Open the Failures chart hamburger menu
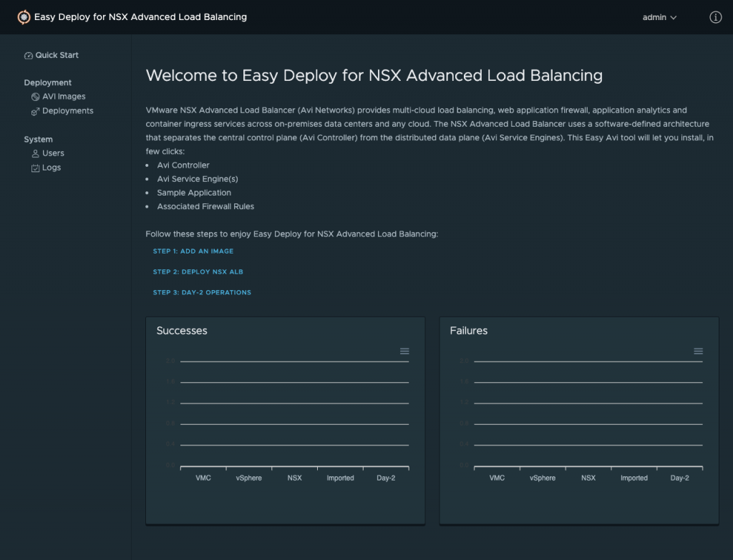733x560 pixels. pyautogui.click(x=698, y=351)
